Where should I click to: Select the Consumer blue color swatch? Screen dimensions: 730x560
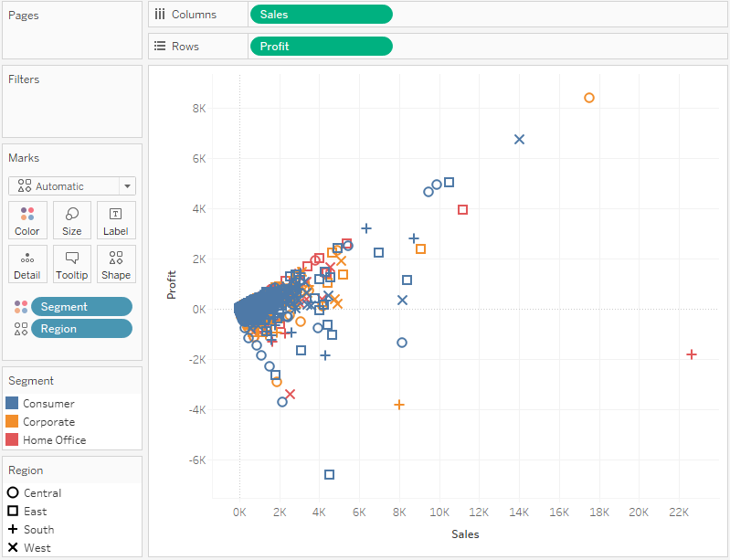(13, 404)
